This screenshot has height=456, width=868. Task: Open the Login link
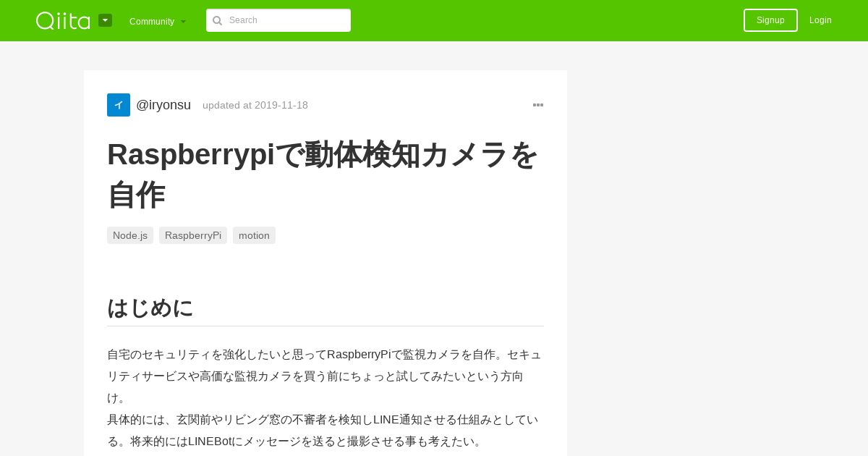point(820,20)
